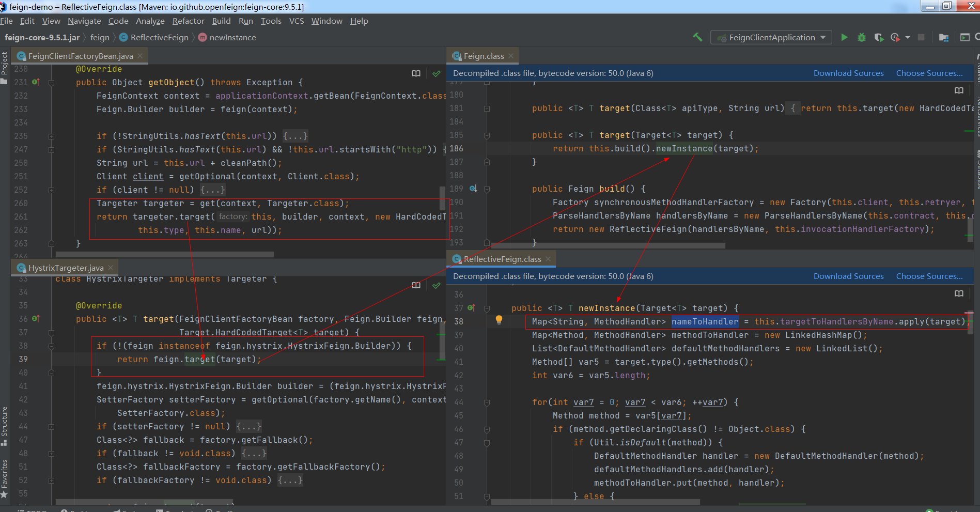Run FeignClientApplication with the green play button
Screen dimensions: 980x512
(844, 37)
